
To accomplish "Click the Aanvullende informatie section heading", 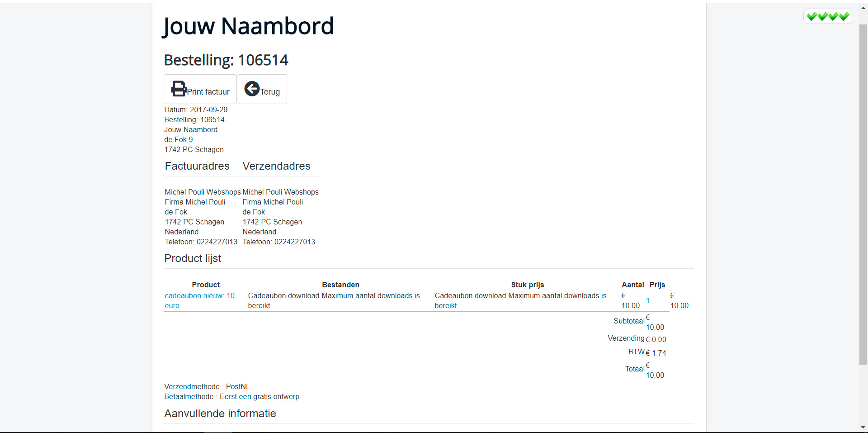I will click(220, 414).
